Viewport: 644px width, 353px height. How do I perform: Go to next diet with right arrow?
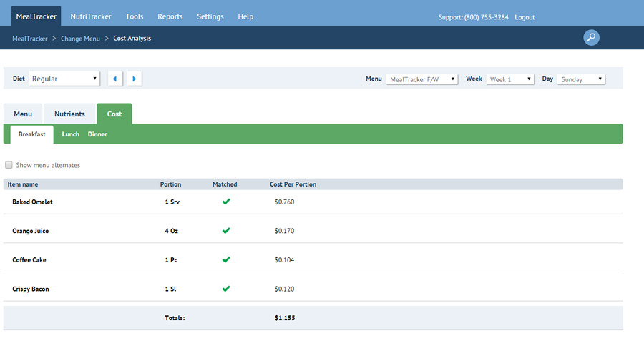coord(135,79)
